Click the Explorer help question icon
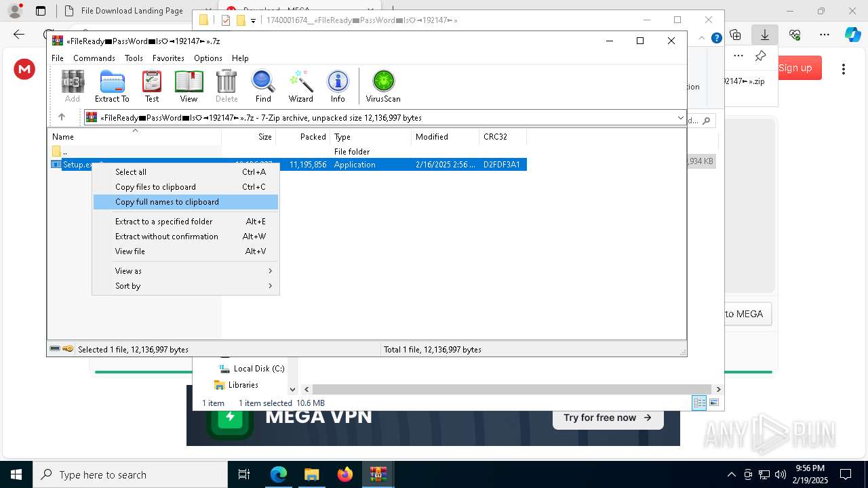Viewport: 868px width, 488px height. 717,38
